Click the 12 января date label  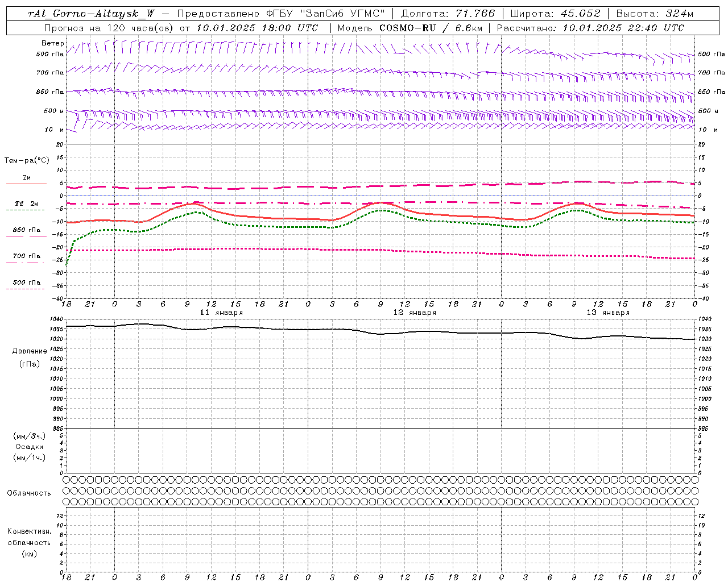(x=415, y=313)
